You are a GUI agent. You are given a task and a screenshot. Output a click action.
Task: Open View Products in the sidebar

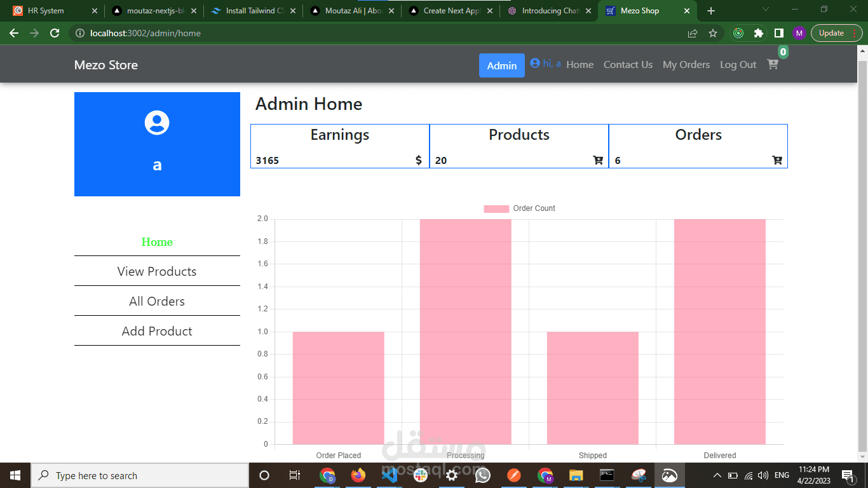(157, 271)
